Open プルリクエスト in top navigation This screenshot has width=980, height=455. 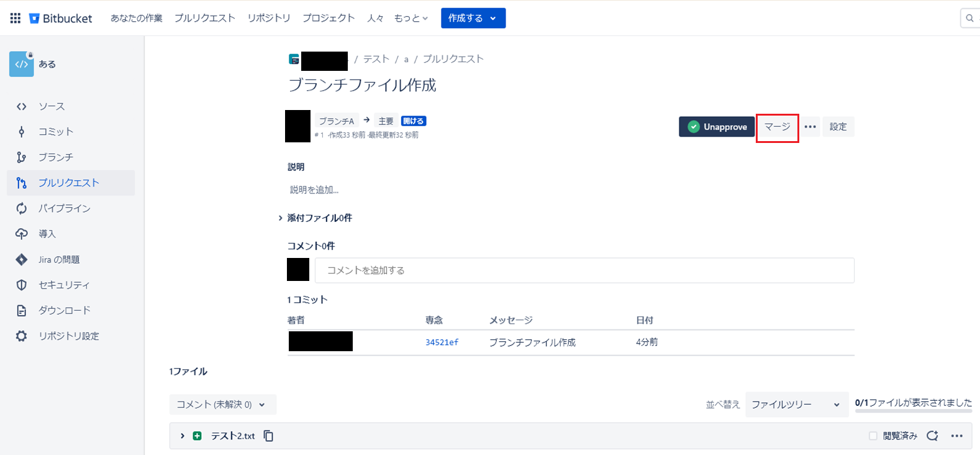coord(205,18)
